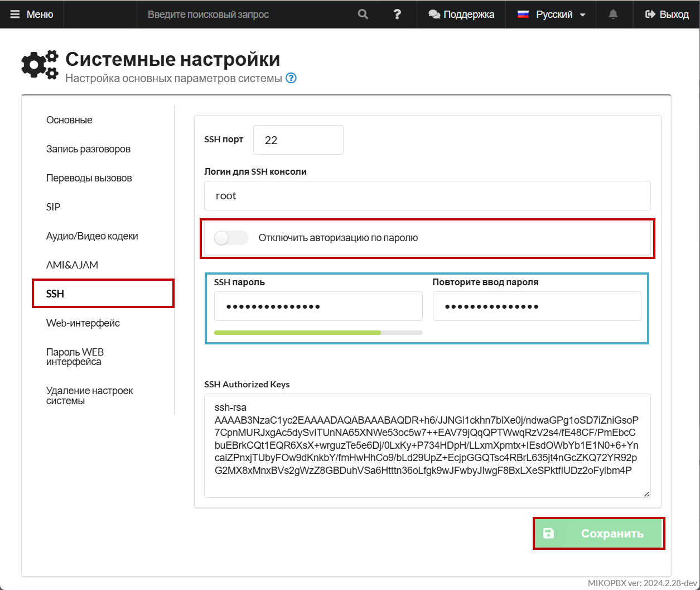Viewport: 700px width, 590px height.
Task: Click the Russian flag icon
Action: [523, 15]
